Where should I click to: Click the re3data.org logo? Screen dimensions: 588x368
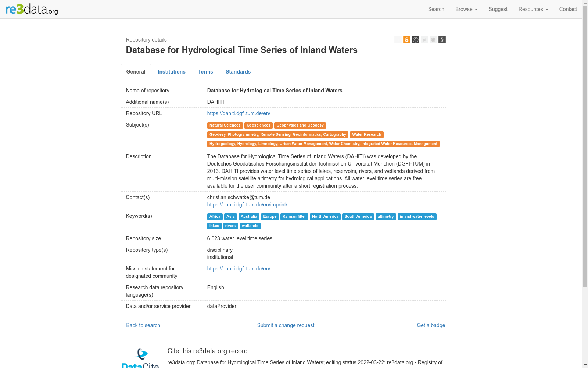(x=32, y=9)
